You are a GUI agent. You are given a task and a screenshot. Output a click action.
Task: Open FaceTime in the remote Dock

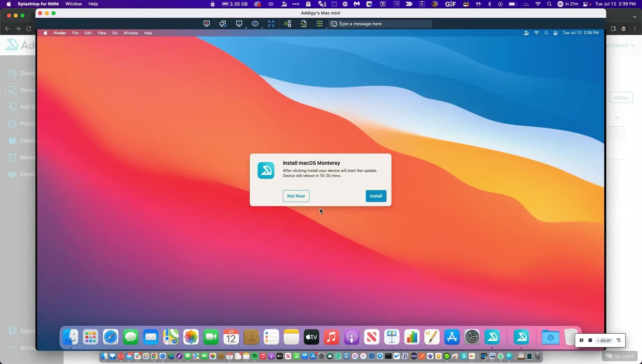click(211, 337)
